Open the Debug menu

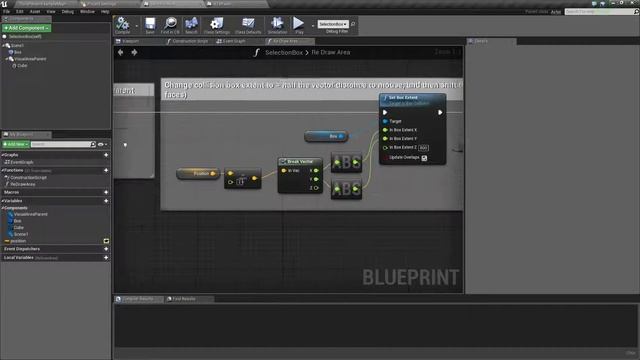coord(68,11)
